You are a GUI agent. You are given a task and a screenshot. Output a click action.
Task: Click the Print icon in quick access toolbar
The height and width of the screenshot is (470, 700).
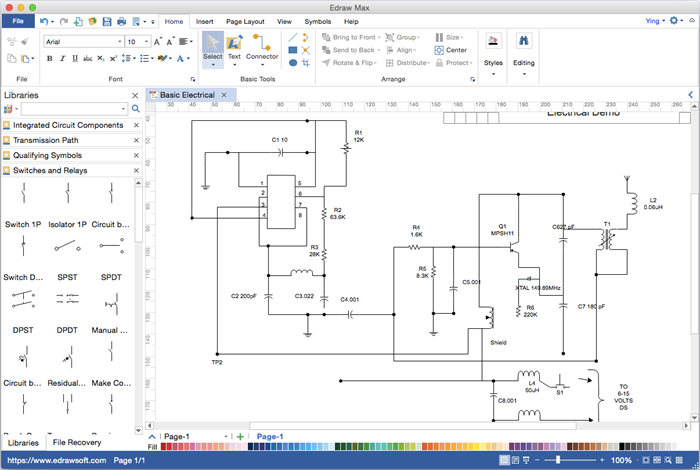pos(121,21)
